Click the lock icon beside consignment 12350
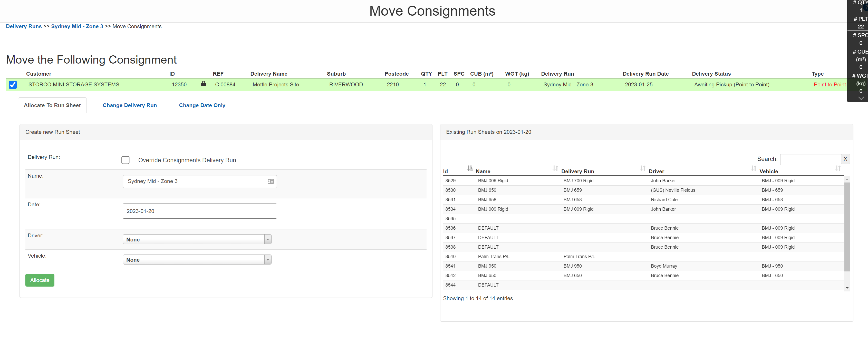Screen dimensions: 868x345 (203, 84)
